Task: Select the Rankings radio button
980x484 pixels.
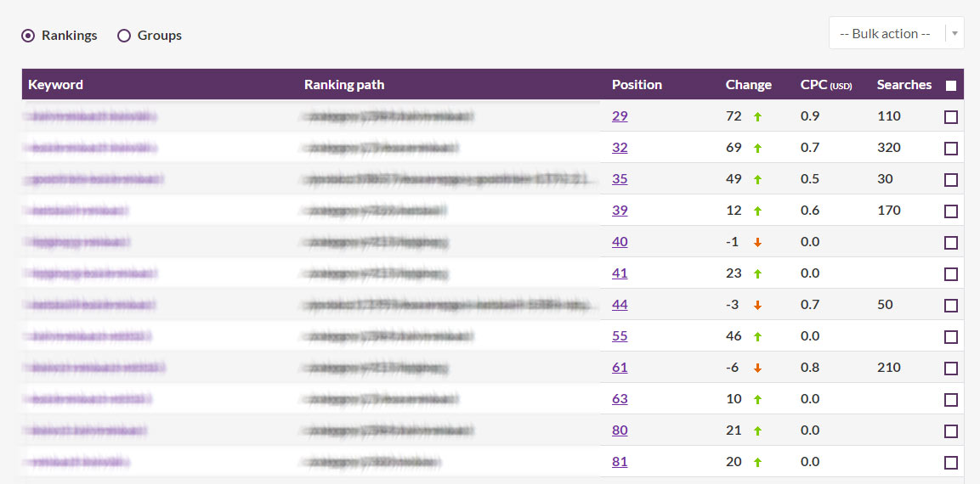Action: point(27,36)
